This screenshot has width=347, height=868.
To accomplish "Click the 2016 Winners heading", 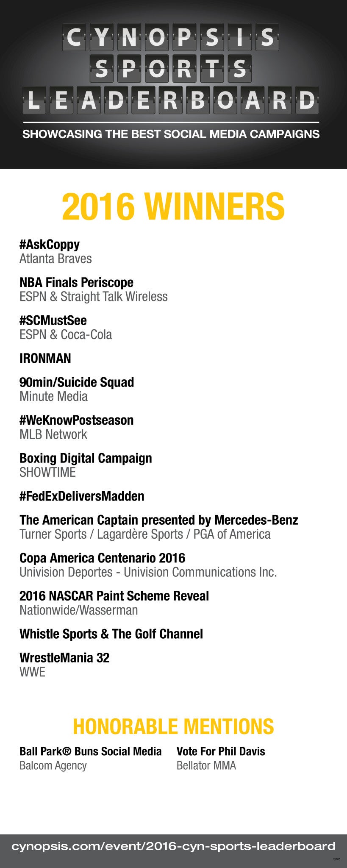I will (x=173, y=206).
